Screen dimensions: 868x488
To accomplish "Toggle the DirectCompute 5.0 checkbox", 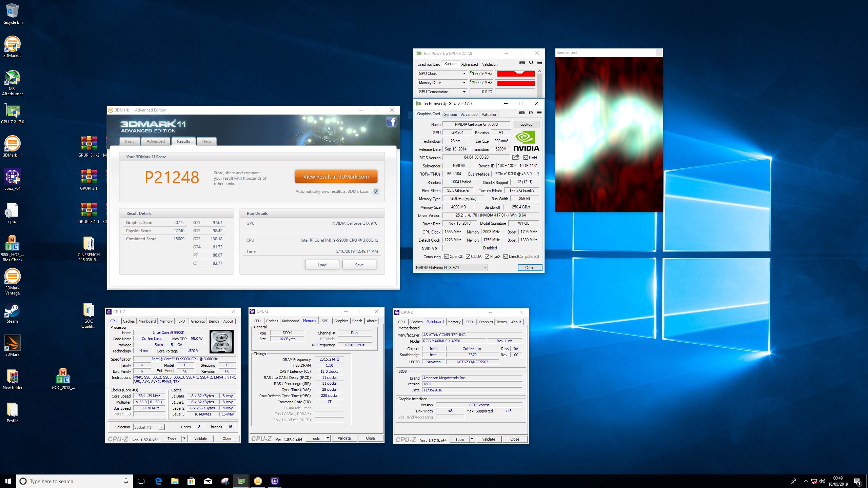I will (506, 257).
